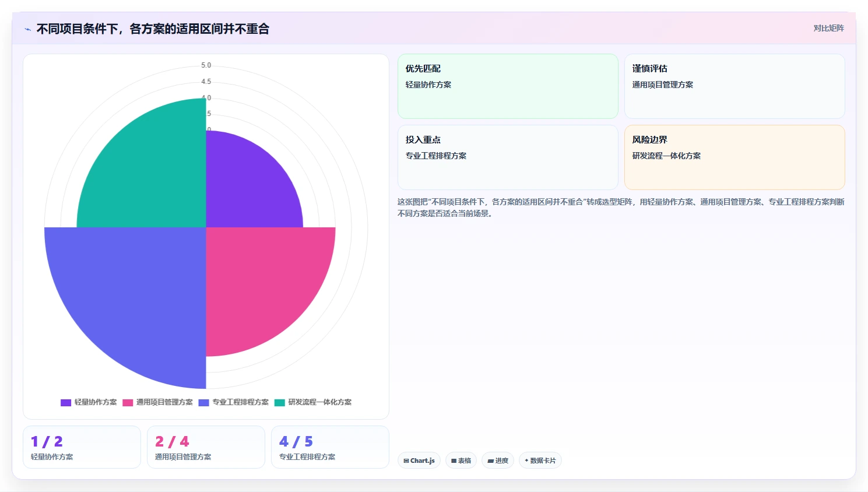This screenshot has height=492, width=868.
Task: Click 专业工程排程方案 label under 4 / 5
Action: 307,457
